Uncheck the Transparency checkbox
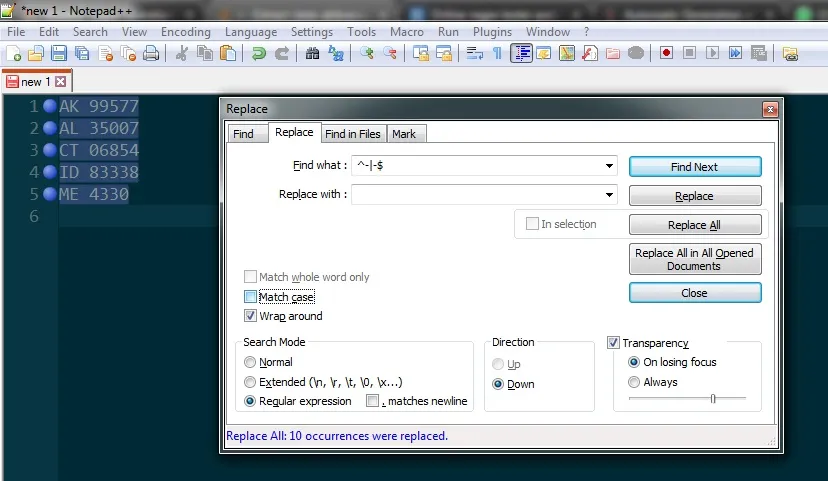The image size is (828, 481). (613, 342)
